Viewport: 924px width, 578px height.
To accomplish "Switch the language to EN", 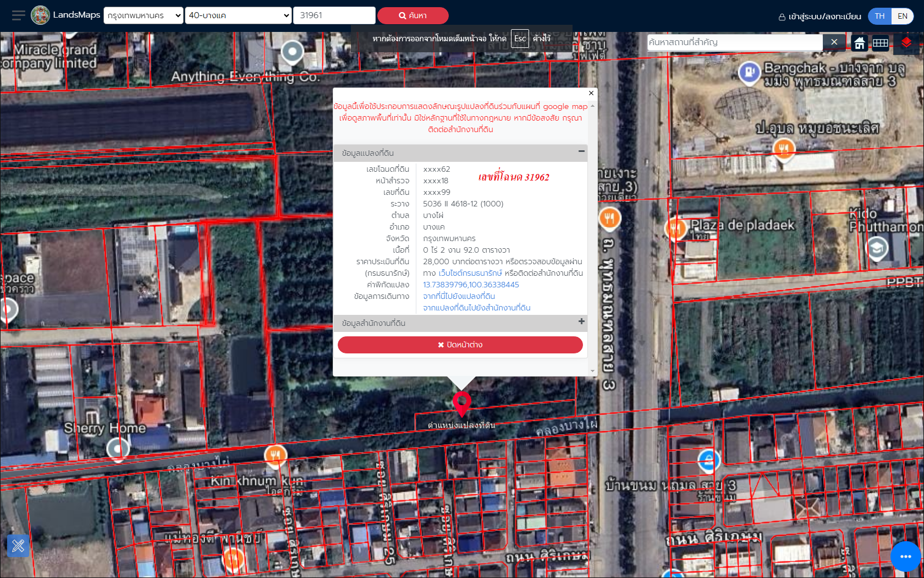I will 903,16.
